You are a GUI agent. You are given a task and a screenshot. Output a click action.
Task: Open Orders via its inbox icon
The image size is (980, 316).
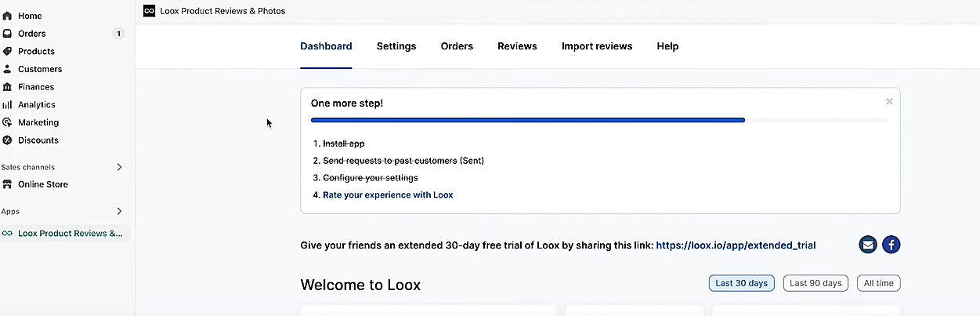click(8, 34)
